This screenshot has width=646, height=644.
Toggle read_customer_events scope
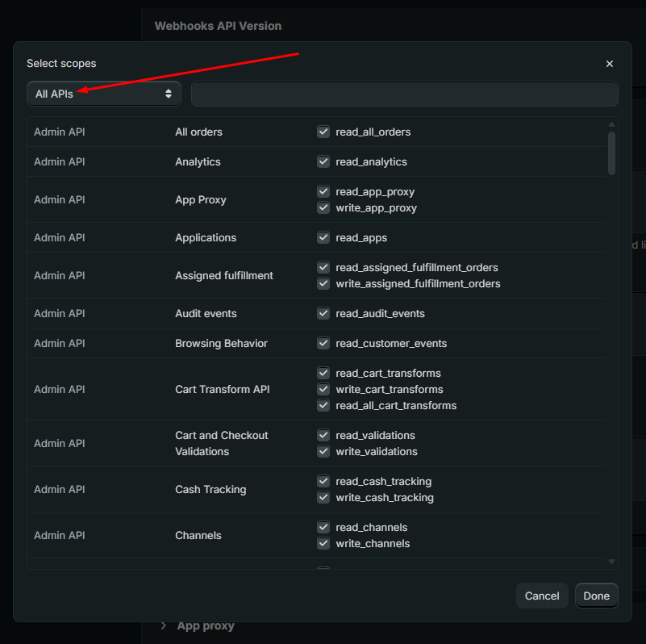click(323, 343)
